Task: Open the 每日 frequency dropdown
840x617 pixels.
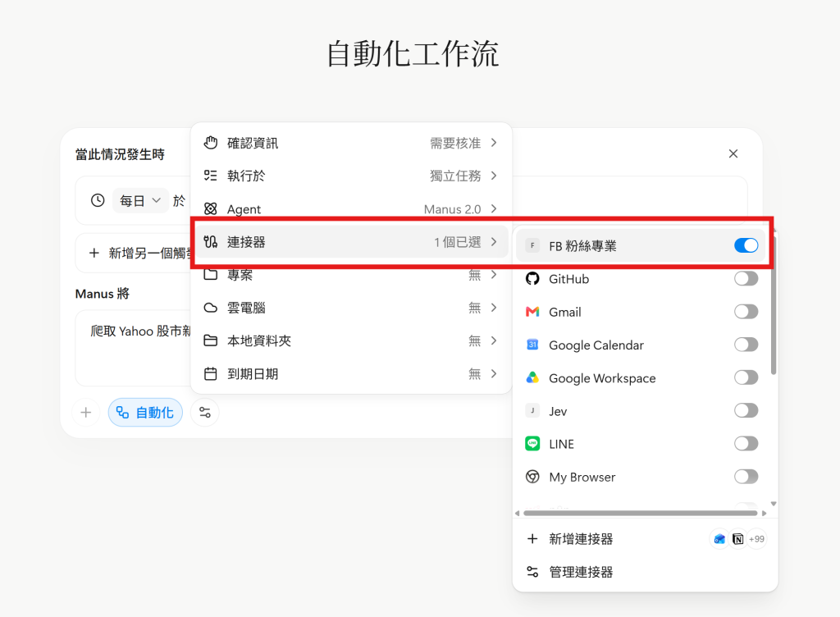Action: [140, 200]
